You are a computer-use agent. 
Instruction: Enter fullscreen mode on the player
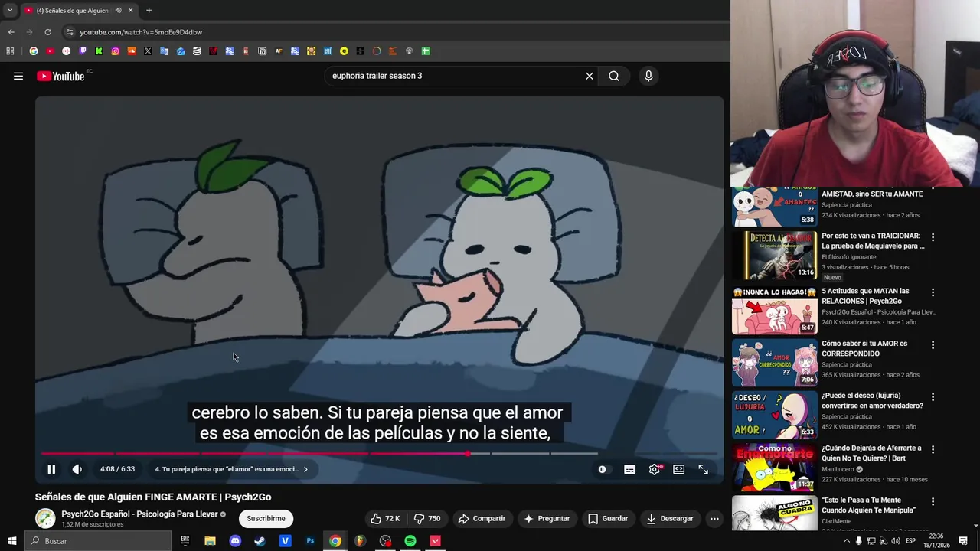[704, 469]
